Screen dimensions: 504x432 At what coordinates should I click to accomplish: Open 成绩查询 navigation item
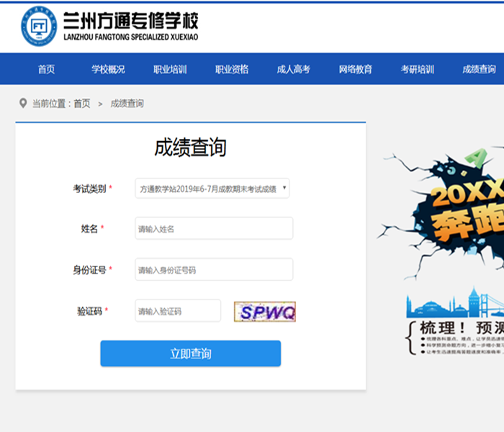[479, 69]
